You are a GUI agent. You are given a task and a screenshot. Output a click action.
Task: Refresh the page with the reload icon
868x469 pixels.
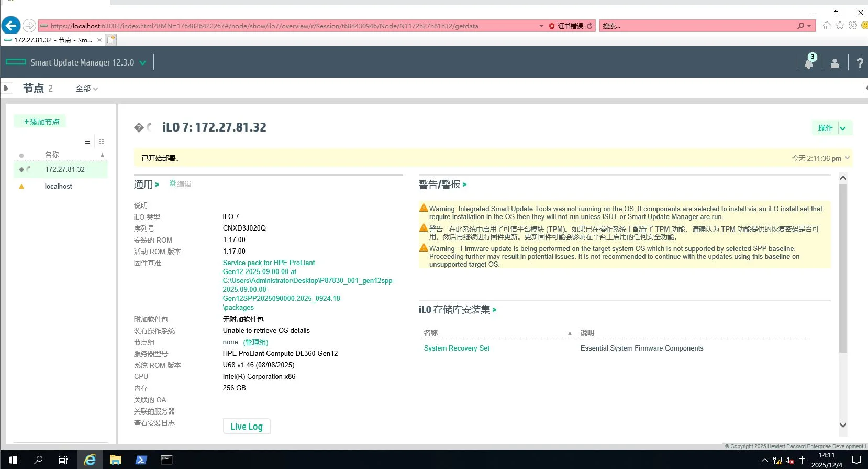589,26
